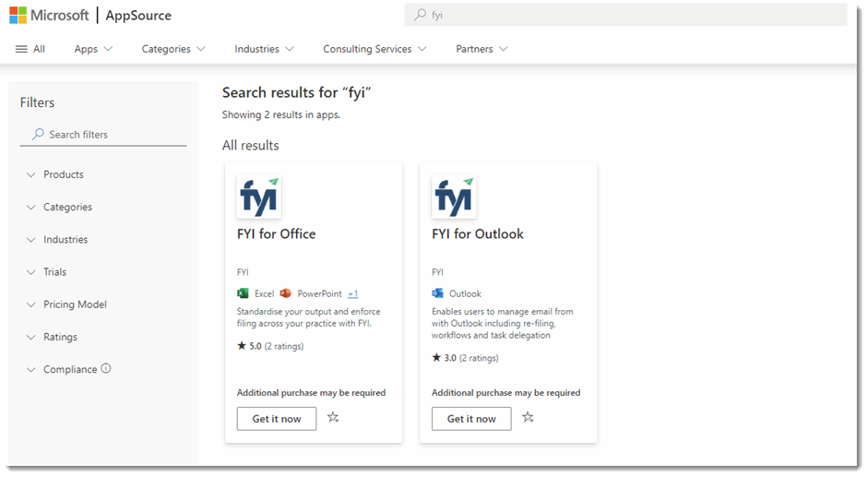This screenshot has height=477, width=868.
Task: Click the Excel icon on FYI for Office
Action: (243, 293)
